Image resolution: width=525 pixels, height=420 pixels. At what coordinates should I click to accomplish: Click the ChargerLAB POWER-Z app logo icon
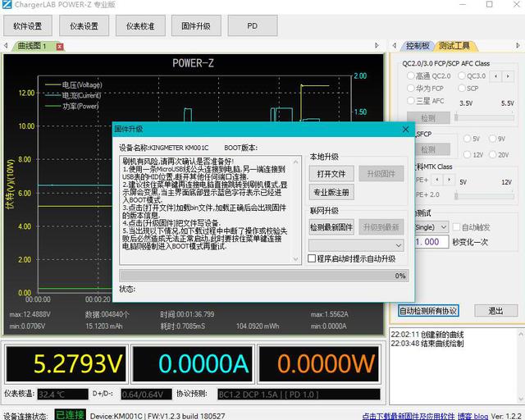7,4
